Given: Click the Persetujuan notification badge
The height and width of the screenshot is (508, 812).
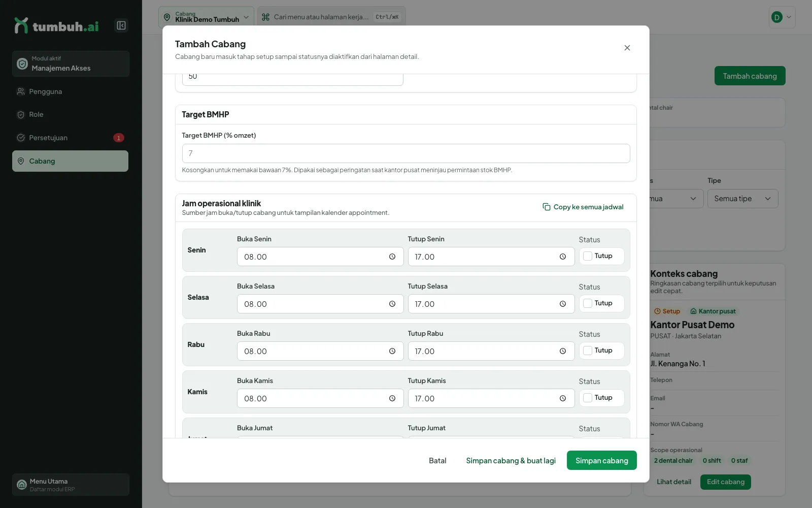Looking at the screenshot, I should point(118,138).
